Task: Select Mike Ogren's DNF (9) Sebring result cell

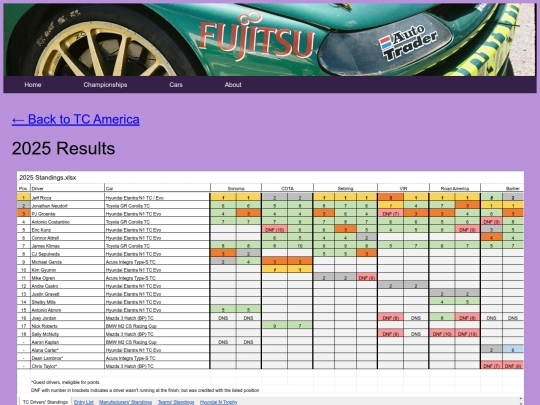Action: (x=366, y=278)
